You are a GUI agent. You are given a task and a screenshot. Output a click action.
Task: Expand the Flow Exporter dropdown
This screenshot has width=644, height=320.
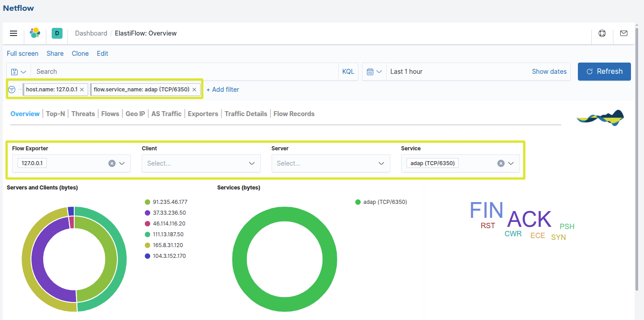coord(122,163)
